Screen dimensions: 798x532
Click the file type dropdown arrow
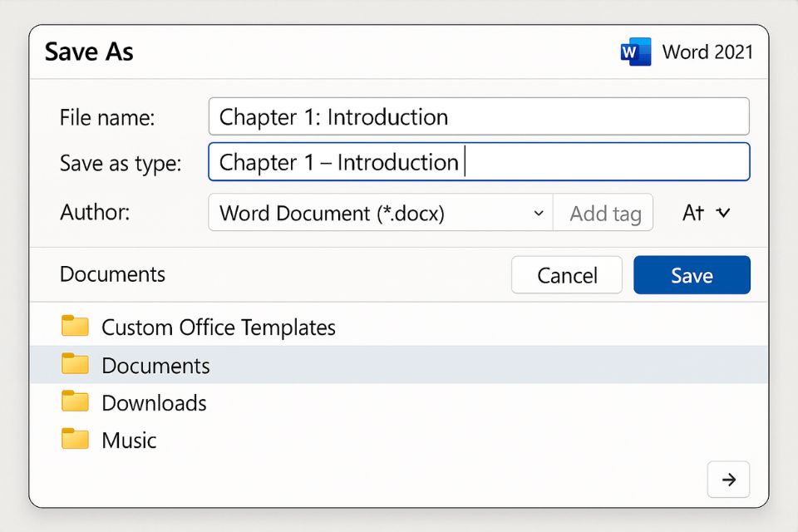[x=539, y=213]
